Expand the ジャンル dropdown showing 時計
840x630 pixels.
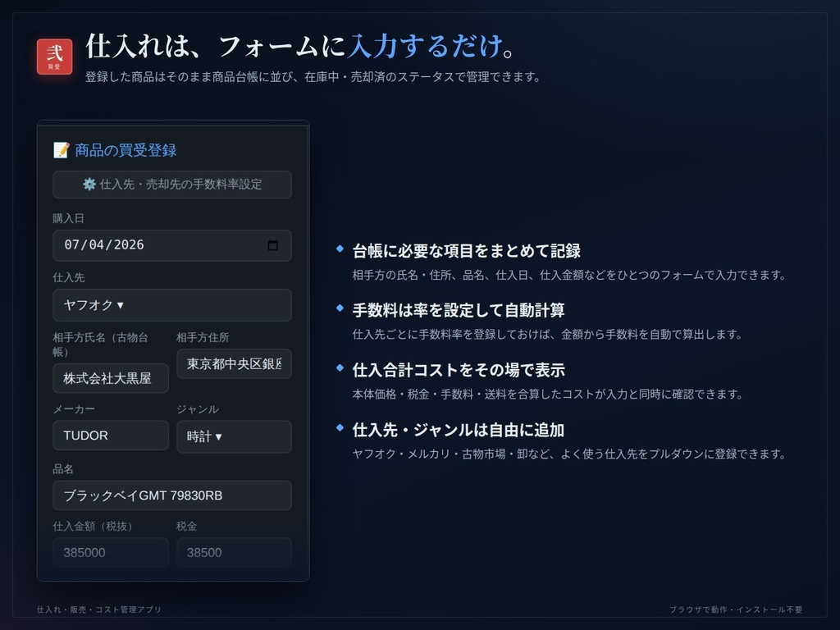click(x=234, y=436)
